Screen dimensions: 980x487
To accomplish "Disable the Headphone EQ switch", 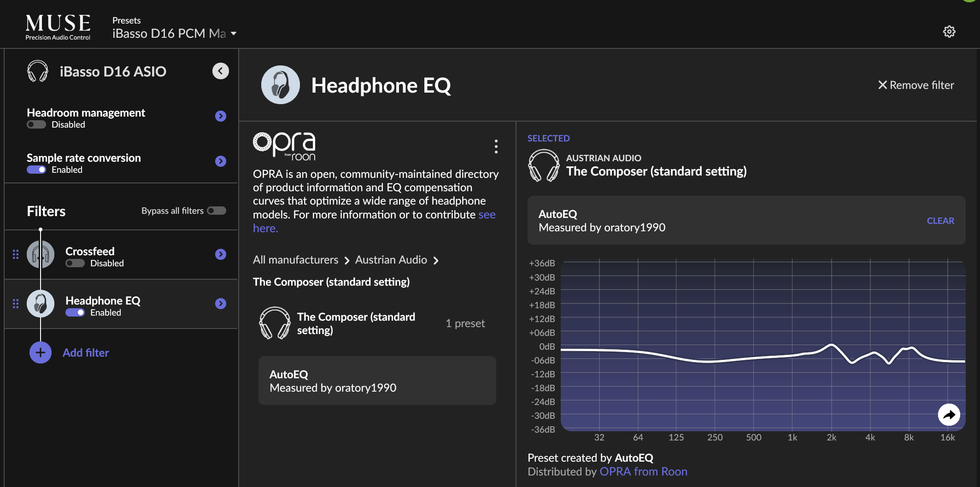I will click(x=75, y=312).
